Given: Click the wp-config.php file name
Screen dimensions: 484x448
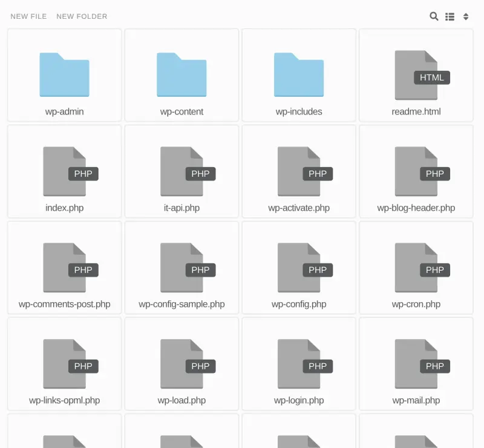Looking at the screenshot, I should 299,305.
